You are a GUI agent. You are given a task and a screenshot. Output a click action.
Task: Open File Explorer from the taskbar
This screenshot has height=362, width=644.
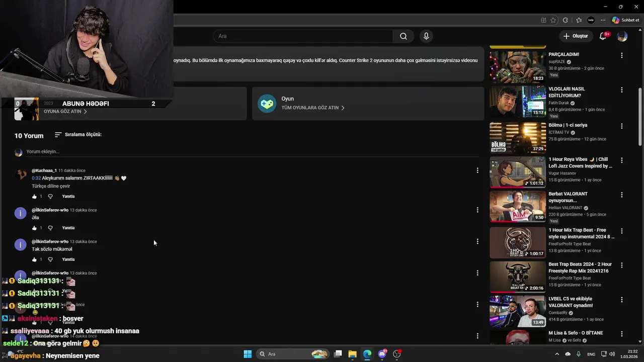point(353,354)
